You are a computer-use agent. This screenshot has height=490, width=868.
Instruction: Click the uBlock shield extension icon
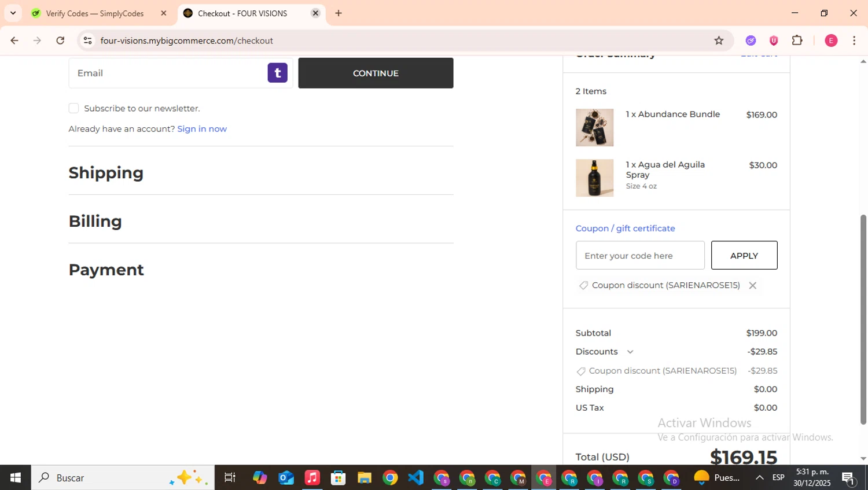774,40
